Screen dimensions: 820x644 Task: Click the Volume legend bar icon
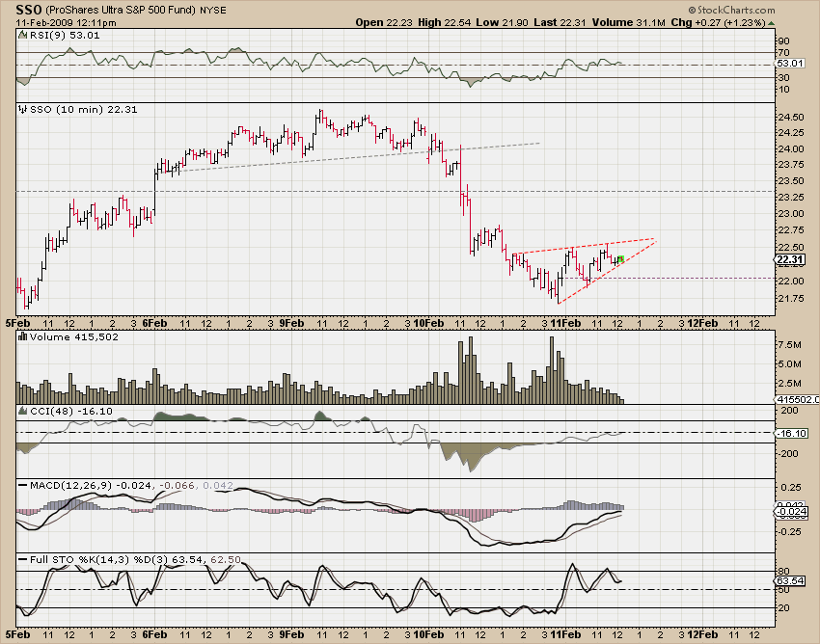click(22, 337)
